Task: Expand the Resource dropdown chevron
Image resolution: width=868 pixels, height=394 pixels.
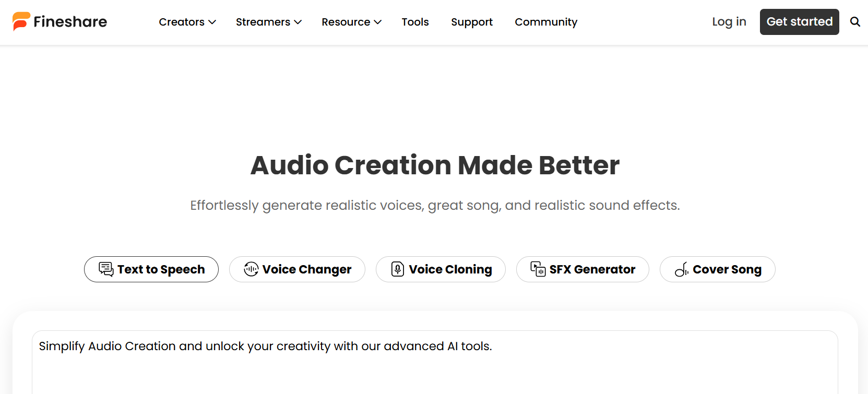Action: (x=378, y=22)
